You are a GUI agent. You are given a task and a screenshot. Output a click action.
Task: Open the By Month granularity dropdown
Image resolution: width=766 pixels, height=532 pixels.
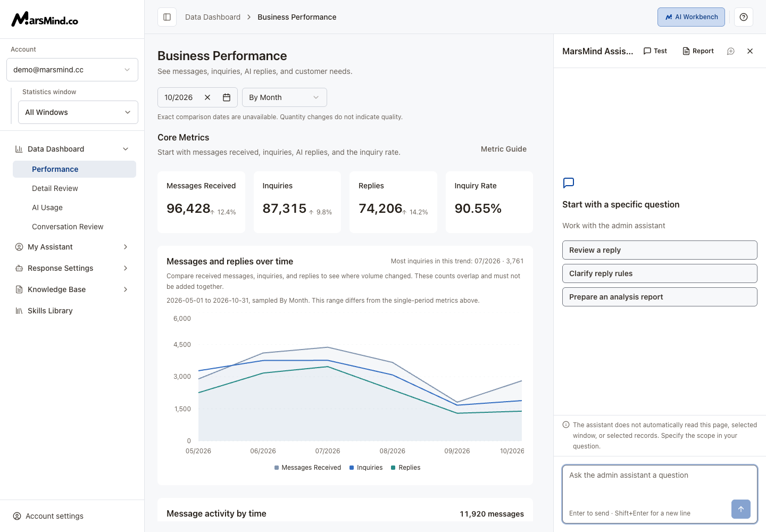click(x=285, y=97)
